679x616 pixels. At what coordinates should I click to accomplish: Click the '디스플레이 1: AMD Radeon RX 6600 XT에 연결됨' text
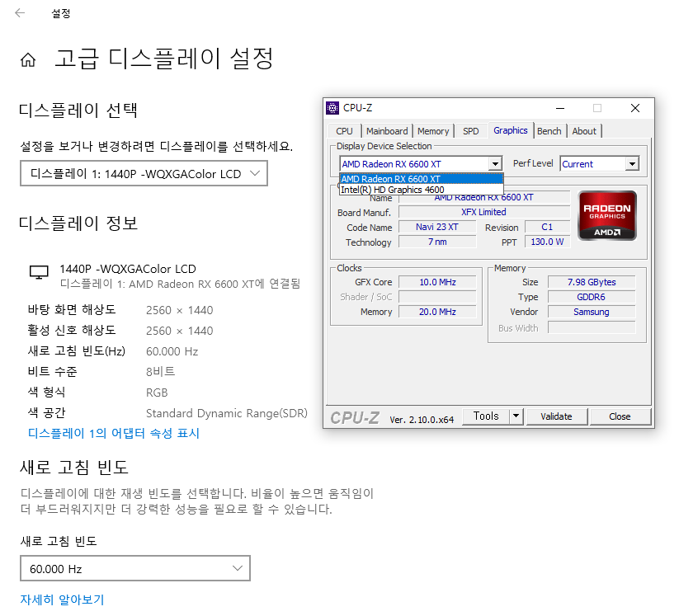click(180, 284)
